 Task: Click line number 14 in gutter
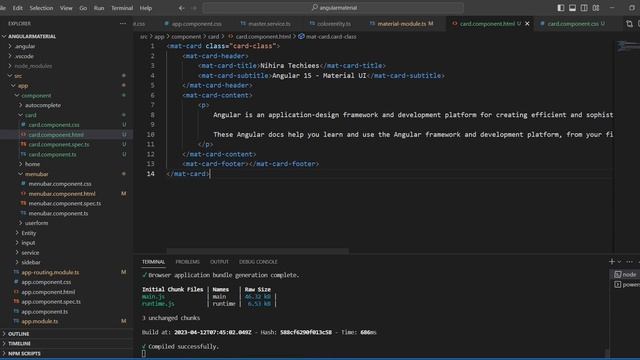click(151, 174)
